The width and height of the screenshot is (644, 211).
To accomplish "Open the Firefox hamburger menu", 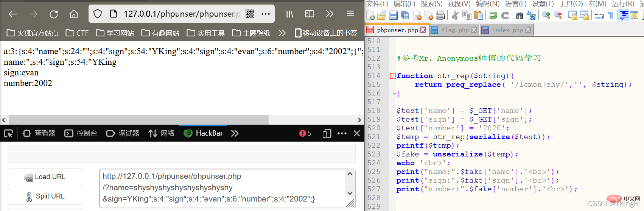I will pos(350,14).
